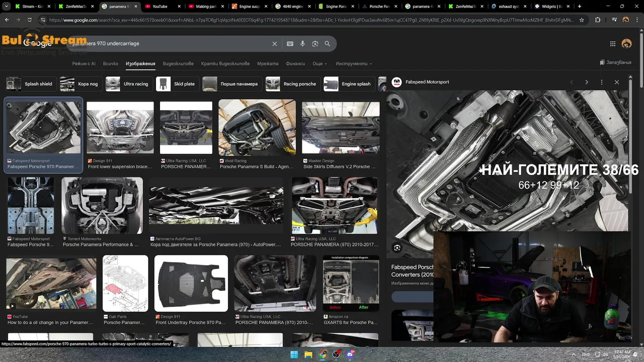This screenshot has width=644, height=362.
Task: Apply the Splash shield filter chip
Action: click(30, 84)
